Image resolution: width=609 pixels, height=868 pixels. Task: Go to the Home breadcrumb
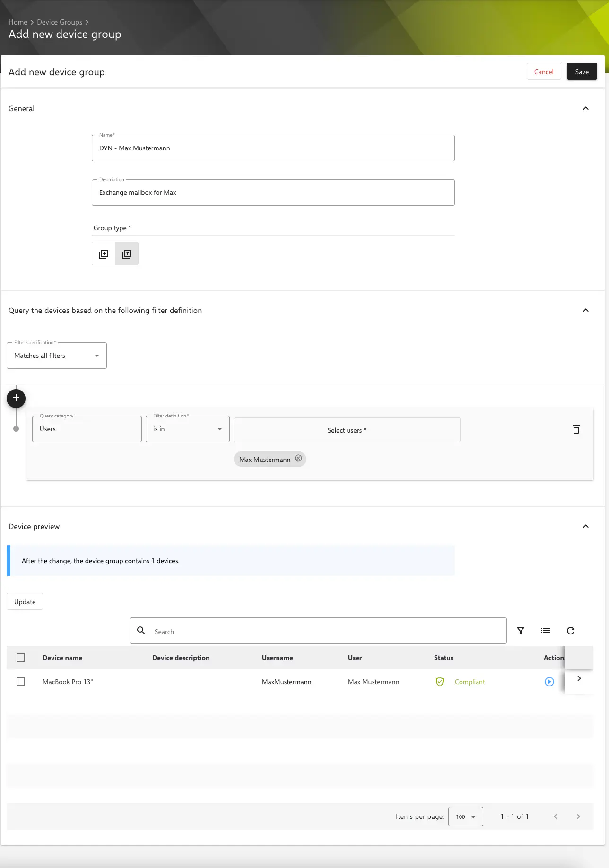point(18,22)
